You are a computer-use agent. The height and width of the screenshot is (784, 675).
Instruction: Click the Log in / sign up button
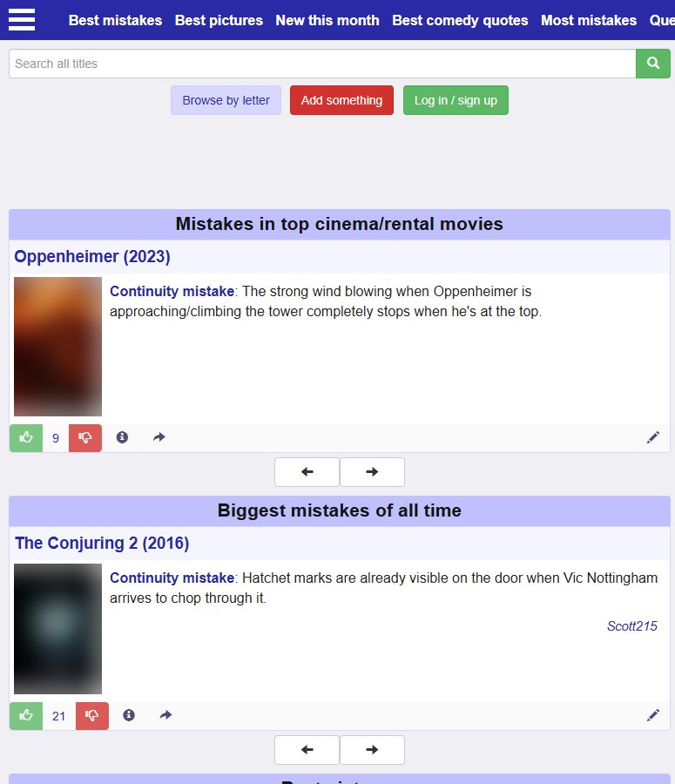(456, 100)
